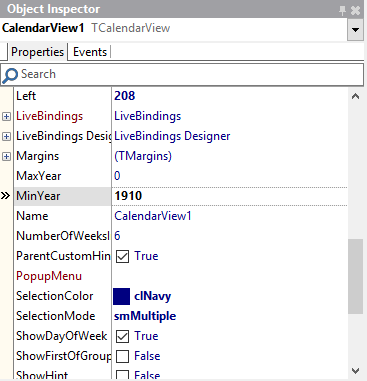
Task: Click the clNavy color swatch
Action: click(121, 296)
